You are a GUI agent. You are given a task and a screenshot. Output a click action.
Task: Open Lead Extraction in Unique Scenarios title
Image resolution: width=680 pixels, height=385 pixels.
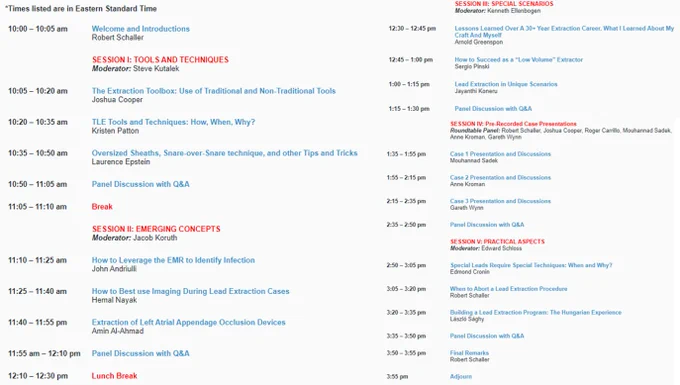click(x=506, y=84)
